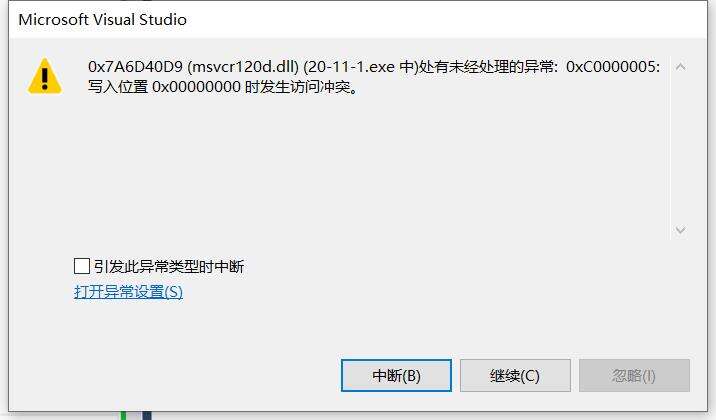Click the green marker below the dialog
716x420 pixels.
(x=123, y=415)
